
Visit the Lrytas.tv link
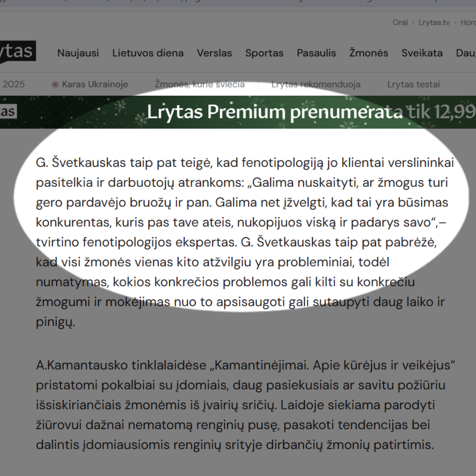point(434,22)
